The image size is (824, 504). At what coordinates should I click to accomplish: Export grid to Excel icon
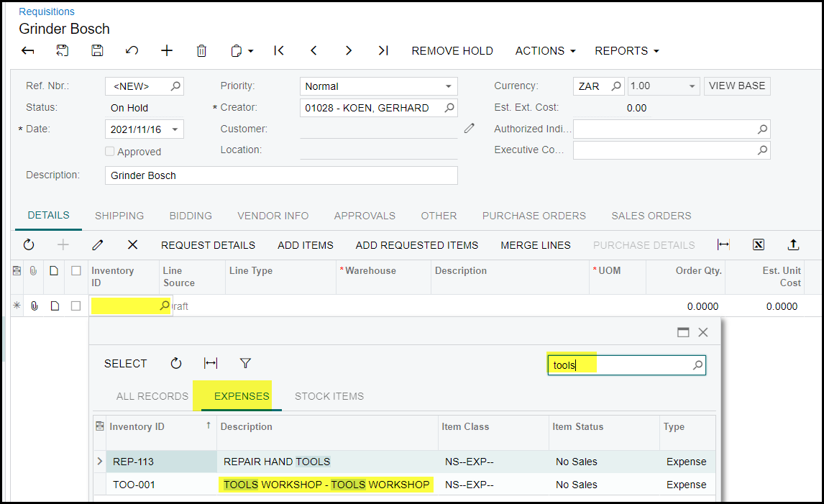coord(759,245)
